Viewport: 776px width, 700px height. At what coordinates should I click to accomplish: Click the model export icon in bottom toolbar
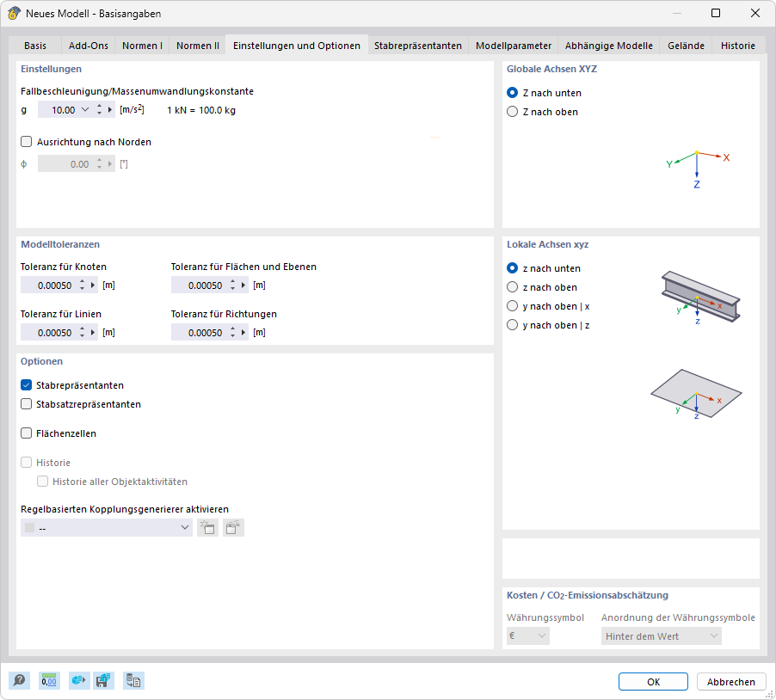coord(77,680)
